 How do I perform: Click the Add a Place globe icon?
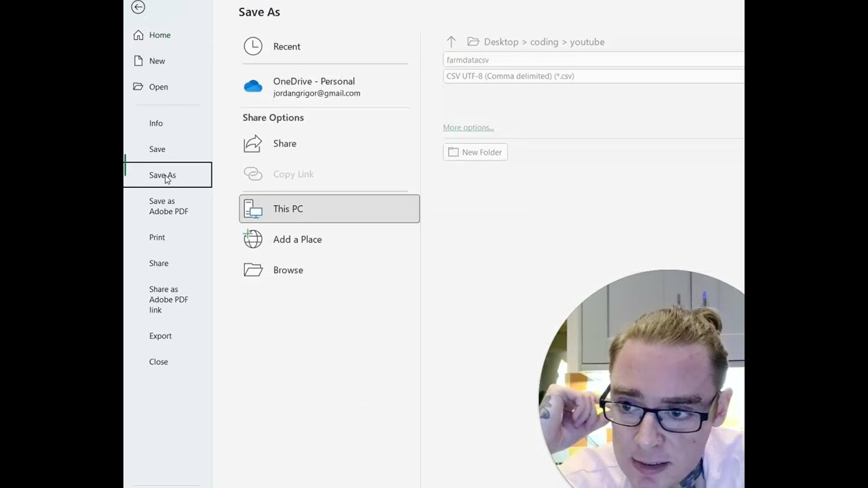click(x=253, y=239)
